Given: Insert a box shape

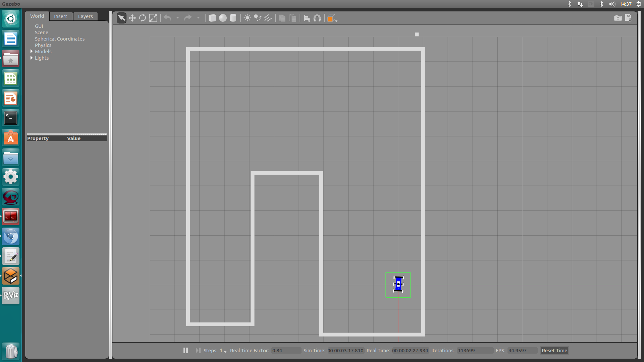Looking at the screenshot, I should click(212, 18).
